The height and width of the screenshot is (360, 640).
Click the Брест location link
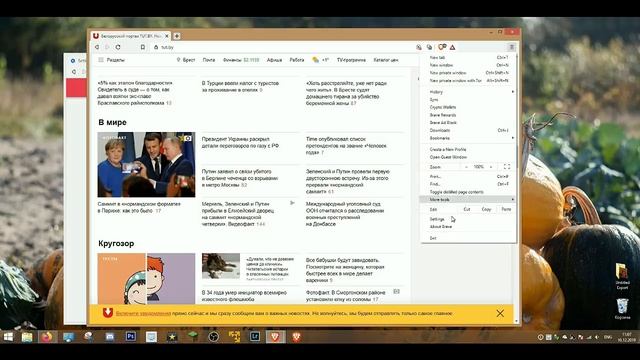[186, 60]
